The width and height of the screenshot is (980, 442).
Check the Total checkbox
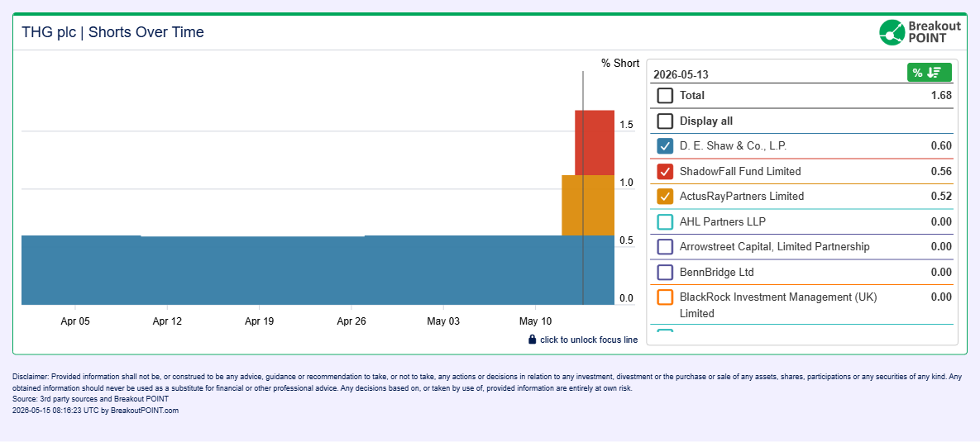pyautogui.click(x=665, y=96)
